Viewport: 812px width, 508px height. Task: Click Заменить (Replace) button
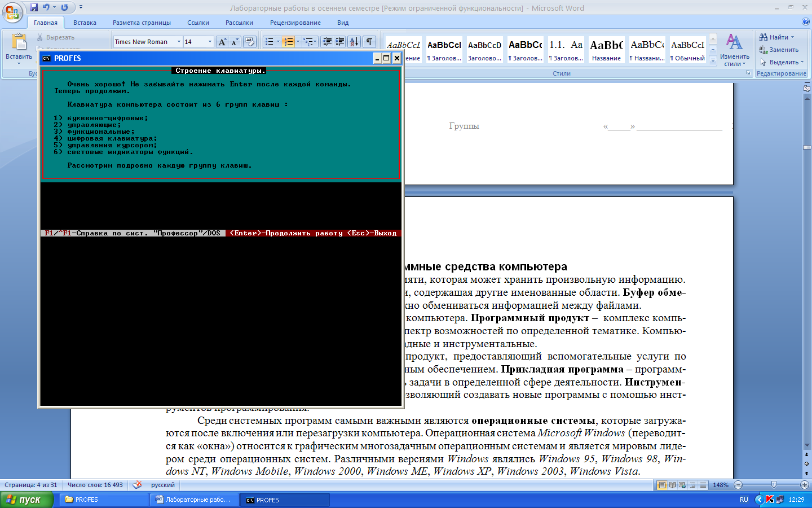(779, 50)
